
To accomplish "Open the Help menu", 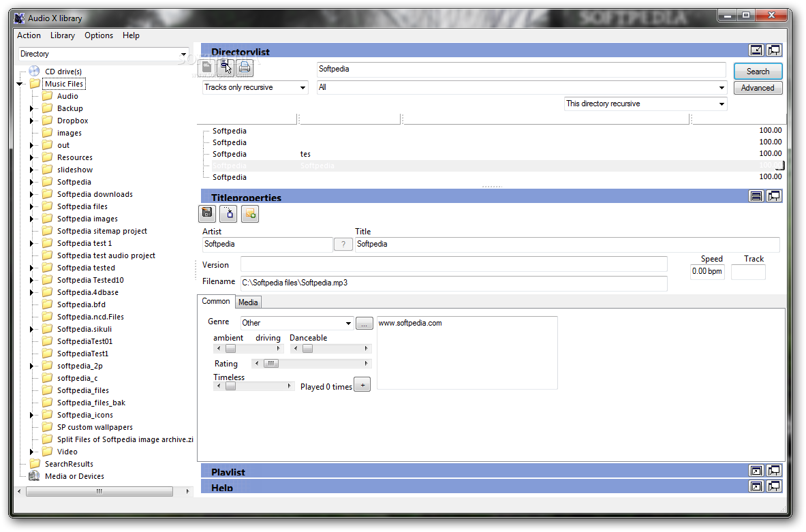I will (x=131, y=35).
